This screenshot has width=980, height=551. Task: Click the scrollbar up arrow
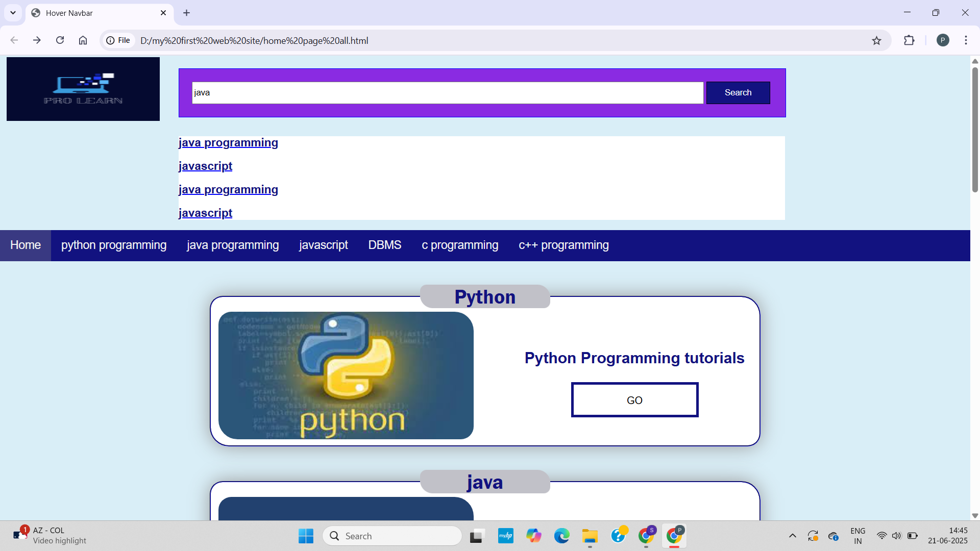coord(975,61)
